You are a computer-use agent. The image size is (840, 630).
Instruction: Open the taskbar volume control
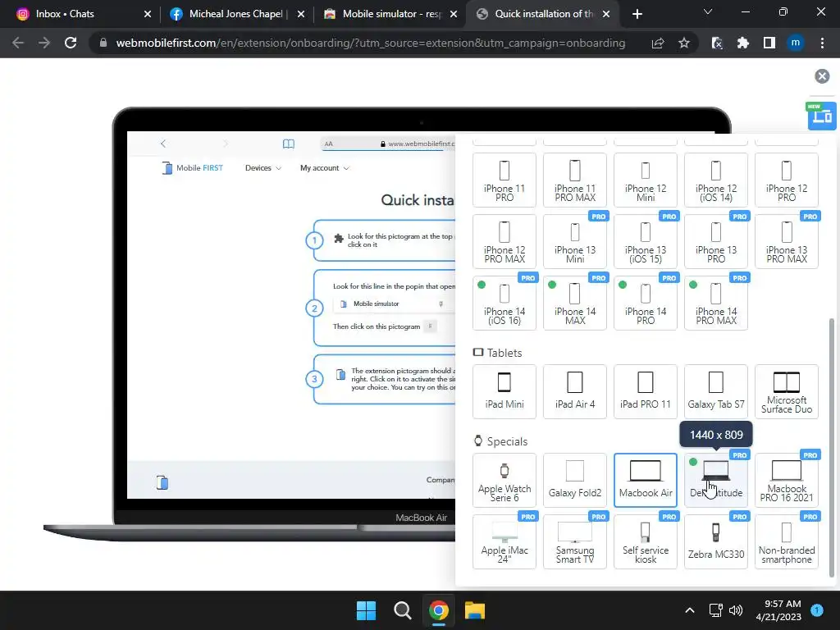click(x=736, y=610)
